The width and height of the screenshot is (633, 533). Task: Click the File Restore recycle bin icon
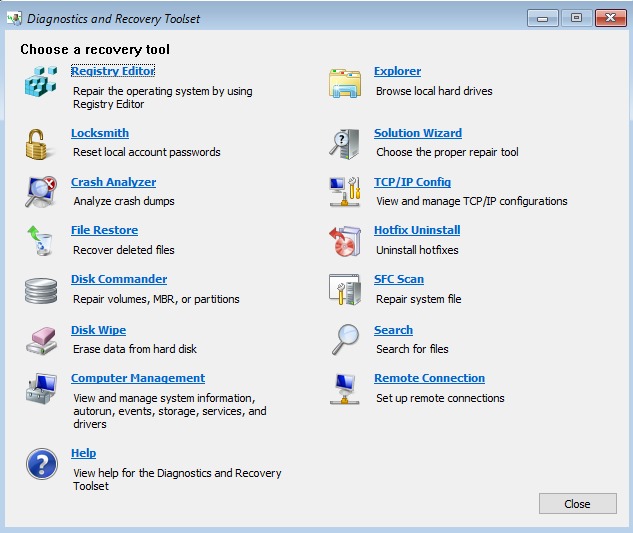pyautogui.click(x=40, y=241)
